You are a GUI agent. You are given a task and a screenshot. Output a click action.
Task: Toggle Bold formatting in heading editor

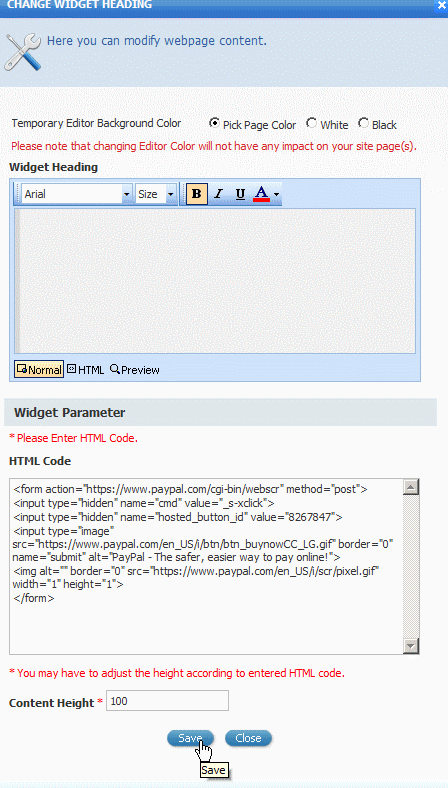tap(197, 194)
